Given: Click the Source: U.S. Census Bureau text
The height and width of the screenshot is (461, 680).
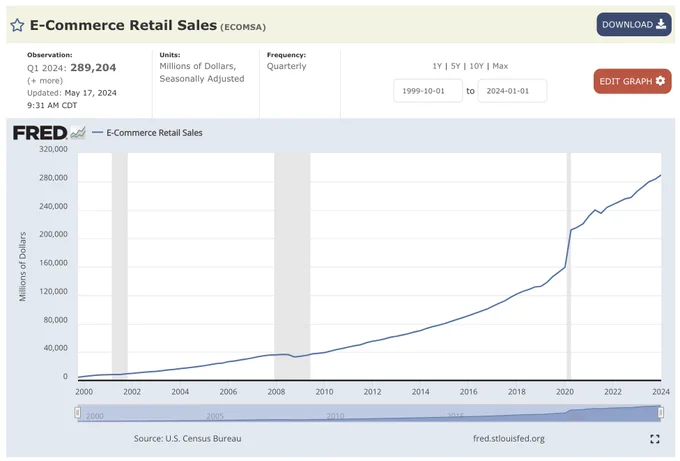Looking at the screenshot, I should [x=187, y=438].
